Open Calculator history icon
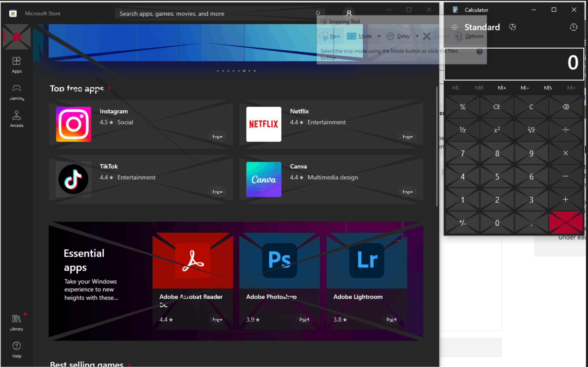588x367 pixels. point(573,27)
